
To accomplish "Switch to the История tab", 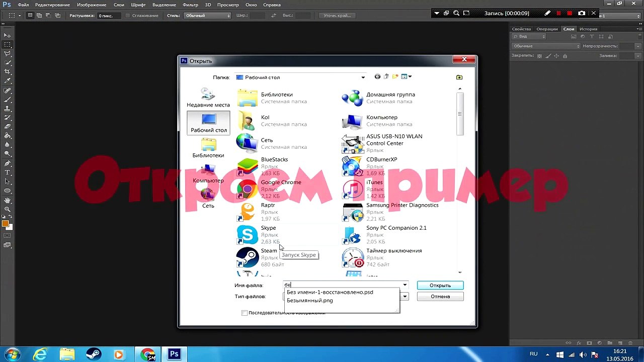I will (x=588, y=29).
